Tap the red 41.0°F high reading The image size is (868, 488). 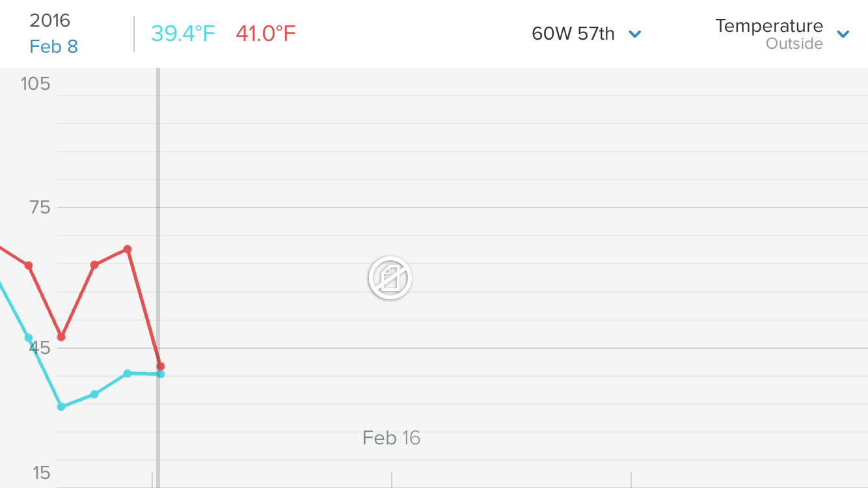(x=265, y=33)
